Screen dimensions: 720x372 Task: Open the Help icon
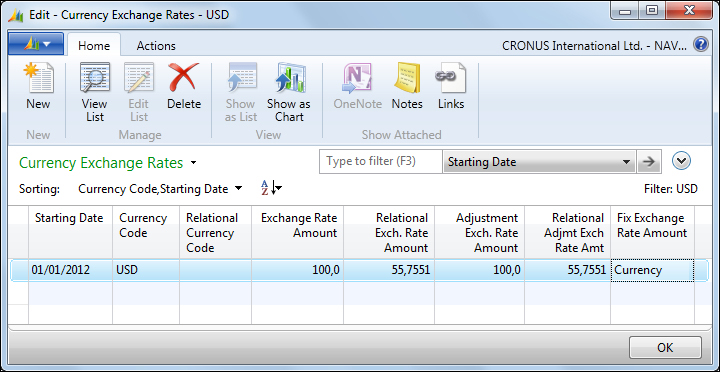(x=701, y=45)
